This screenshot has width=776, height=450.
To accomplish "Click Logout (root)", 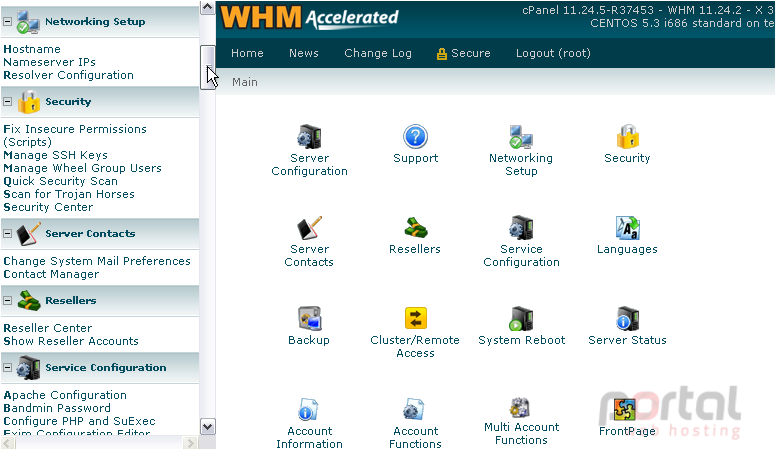I will (x=553, y=53).
